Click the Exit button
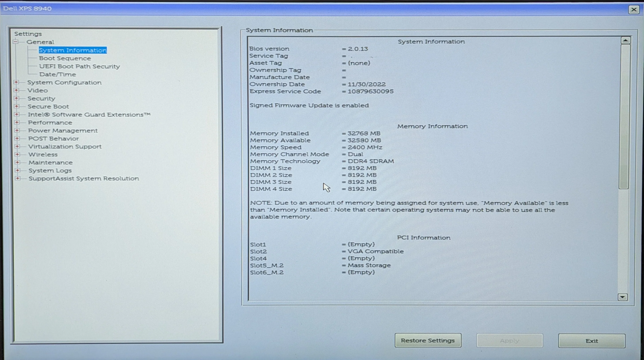 (x=592, y=341)
